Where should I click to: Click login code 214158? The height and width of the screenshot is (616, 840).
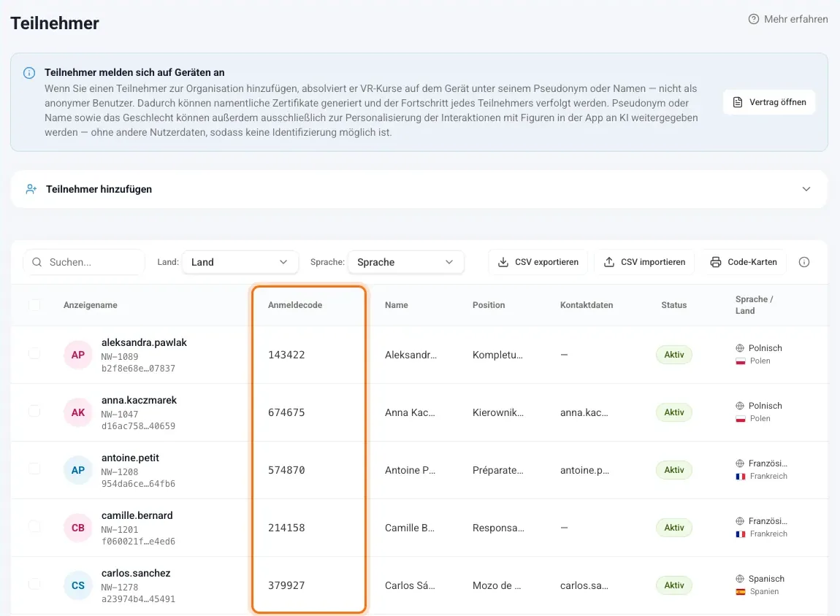point(286,528)
